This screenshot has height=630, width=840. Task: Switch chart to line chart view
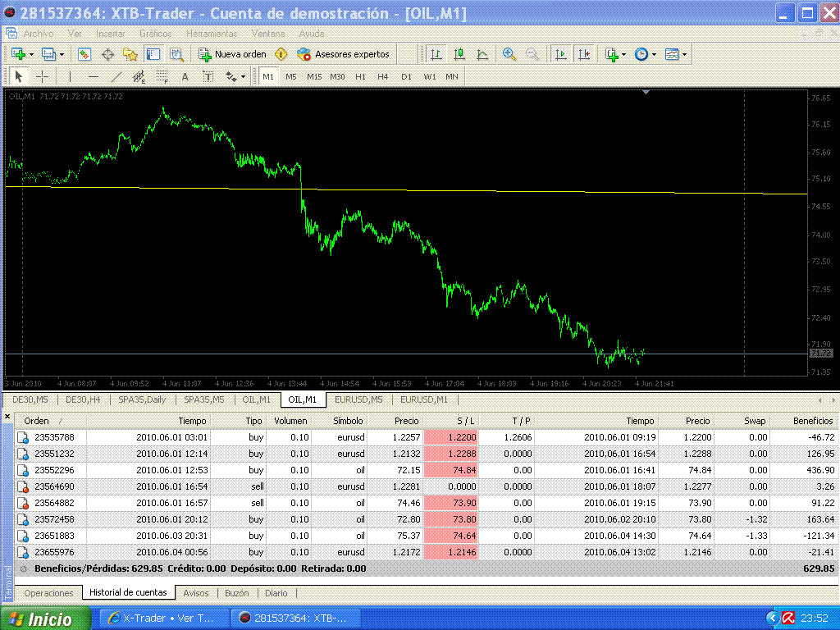click(482, 54)
